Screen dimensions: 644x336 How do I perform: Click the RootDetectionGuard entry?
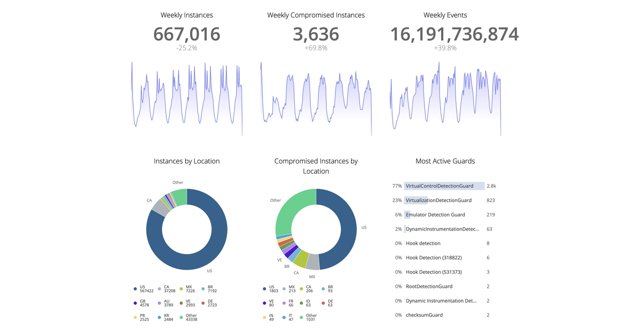[x=429, y=286]
